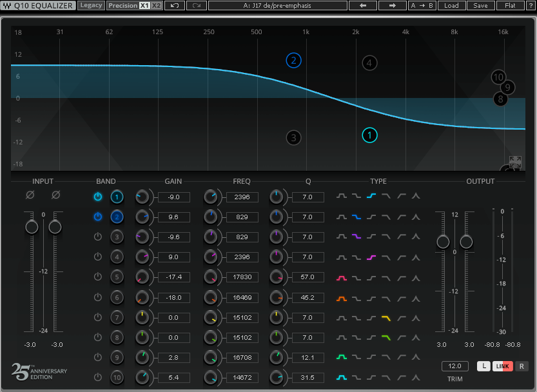Select the band 8 number button
The image size is (537, 392).
(x=117, y=337)
